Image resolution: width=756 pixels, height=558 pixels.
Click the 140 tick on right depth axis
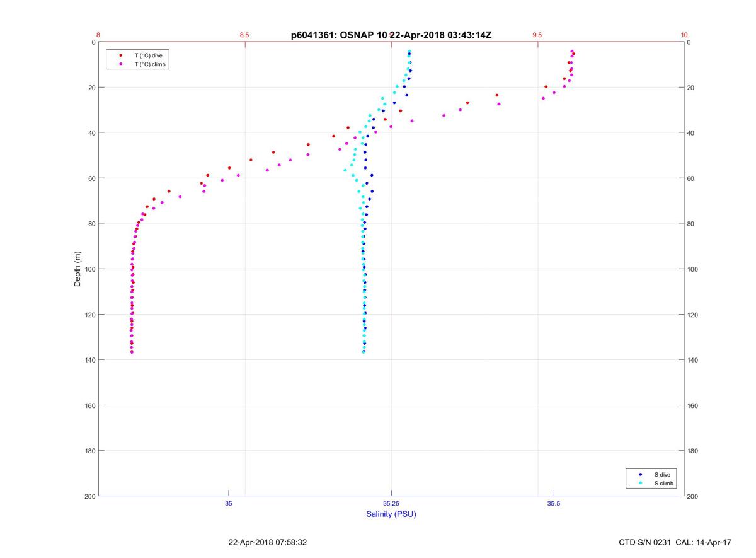click(692, 360)
